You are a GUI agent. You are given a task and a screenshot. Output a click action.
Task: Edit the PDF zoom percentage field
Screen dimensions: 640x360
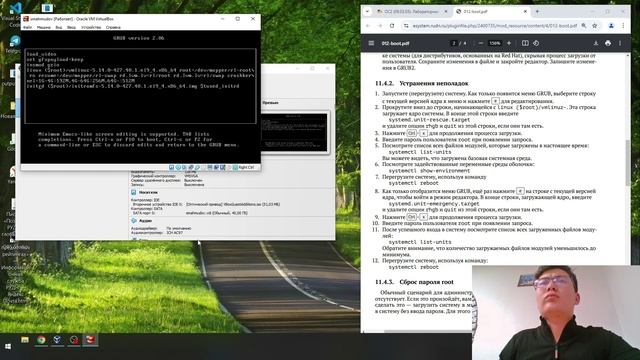pyautogui.click(x=495, y=43)
